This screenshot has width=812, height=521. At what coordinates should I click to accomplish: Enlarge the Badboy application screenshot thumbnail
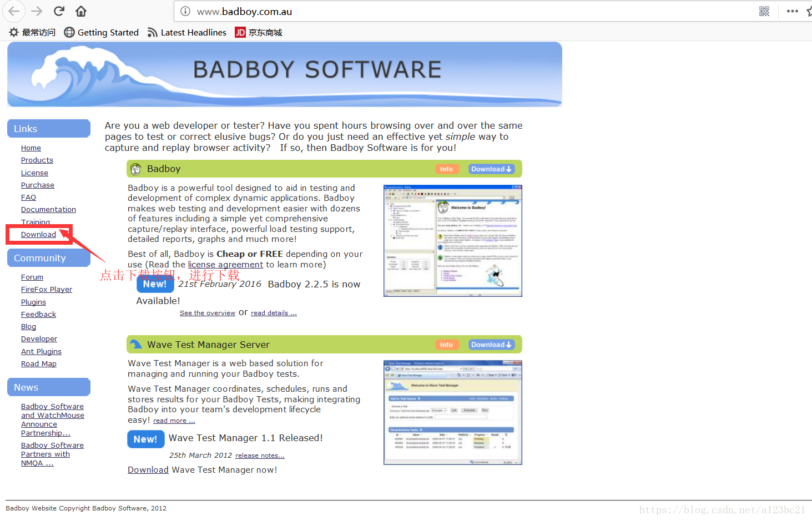pos(453,241)
